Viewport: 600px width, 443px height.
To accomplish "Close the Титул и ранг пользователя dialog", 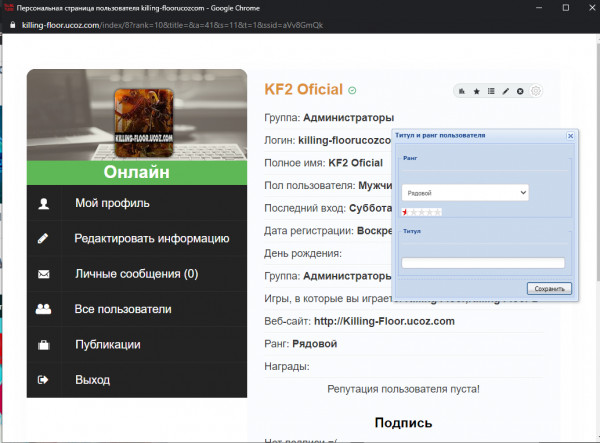I will 570,136.
